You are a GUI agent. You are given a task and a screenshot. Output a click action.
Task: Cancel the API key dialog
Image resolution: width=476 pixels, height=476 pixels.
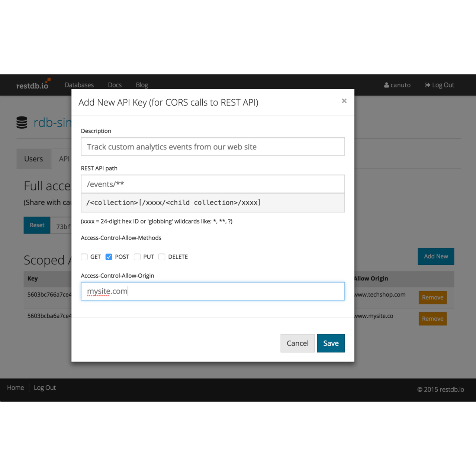coord(297,343)
